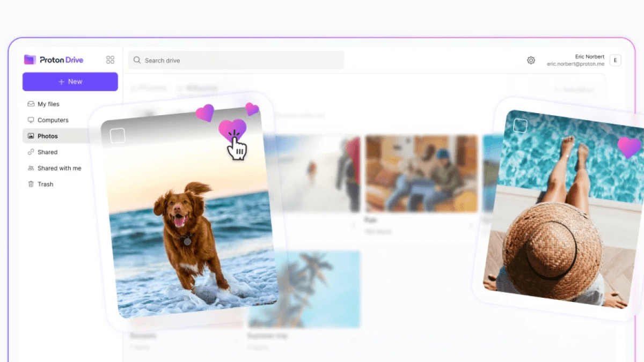Click the Photos picture icon
The image size is (644, 362).
coord(31,136)
